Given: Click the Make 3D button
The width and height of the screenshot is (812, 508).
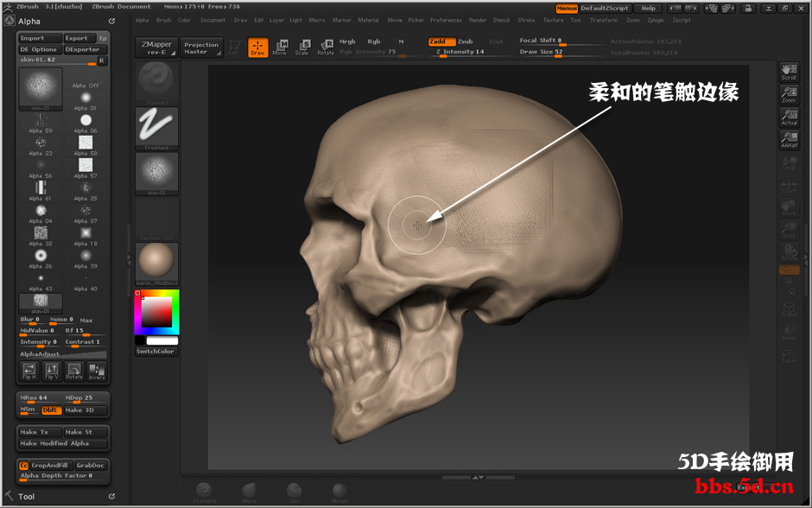Looking at the screenshot, I should point(86,410).
